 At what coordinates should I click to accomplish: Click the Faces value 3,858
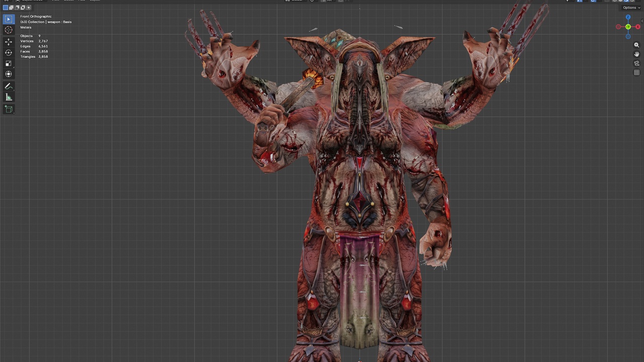click(x=43, y=51)
